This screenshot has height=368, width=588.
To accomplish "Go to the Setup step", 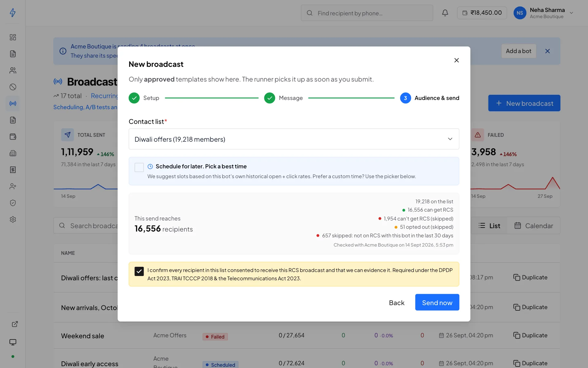I will (x=144, y=98).
